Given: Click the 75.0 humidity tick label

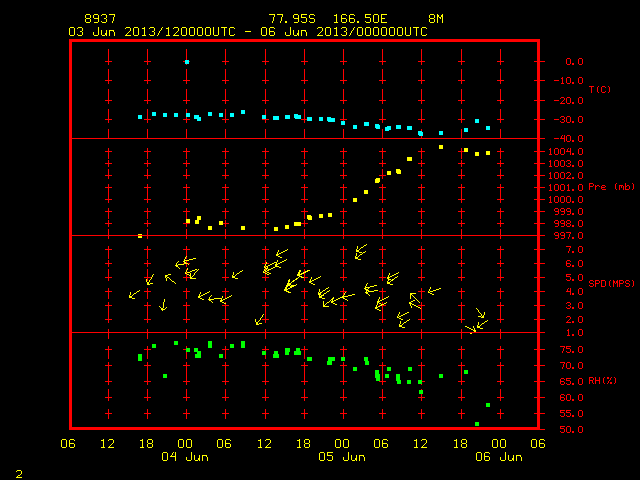Looking at the screenshot, I should point(571,350).
